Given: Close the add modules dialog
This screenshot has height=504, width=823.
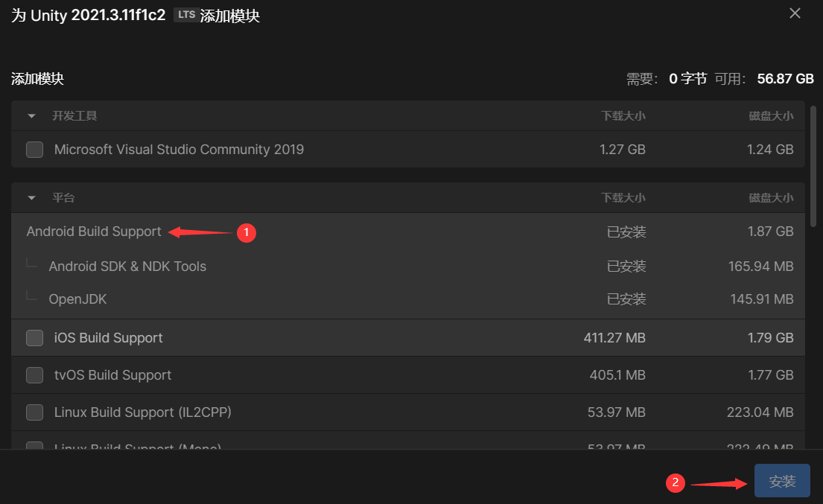Looking at the screenshot, I should coord(795,13).
